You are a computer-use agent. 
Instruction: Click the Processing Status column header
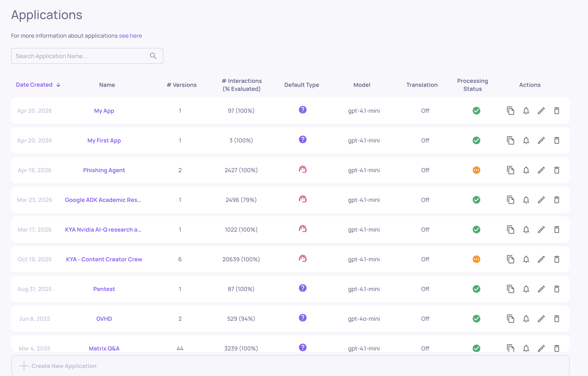(472, 85)
